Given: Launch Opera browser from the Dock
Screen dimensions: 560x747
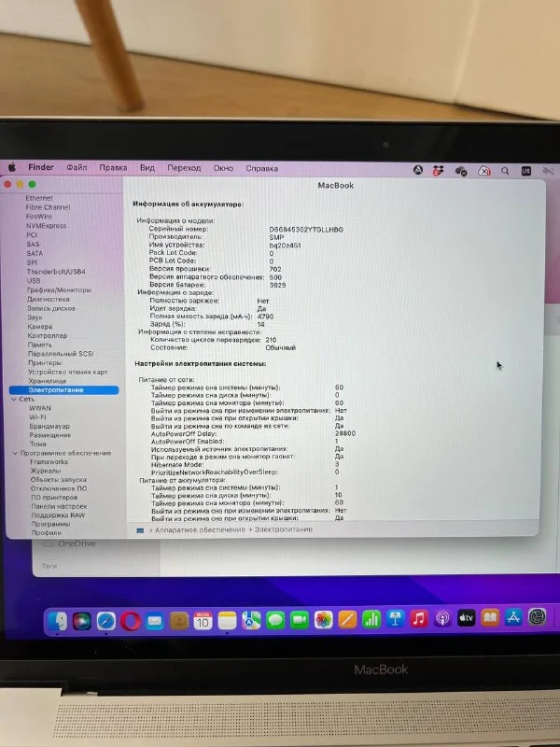Looking at the screenshot, I should click(x=131, y=621).
